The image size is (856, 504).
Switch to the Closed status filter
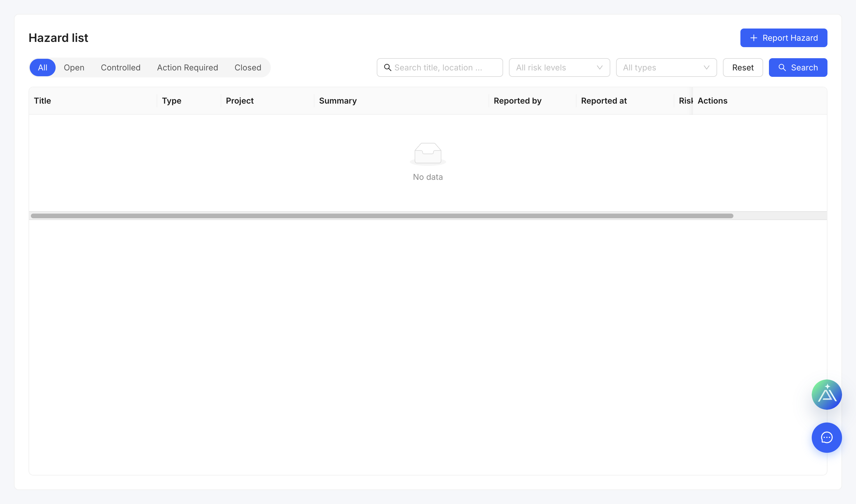[x=248, y=68]
